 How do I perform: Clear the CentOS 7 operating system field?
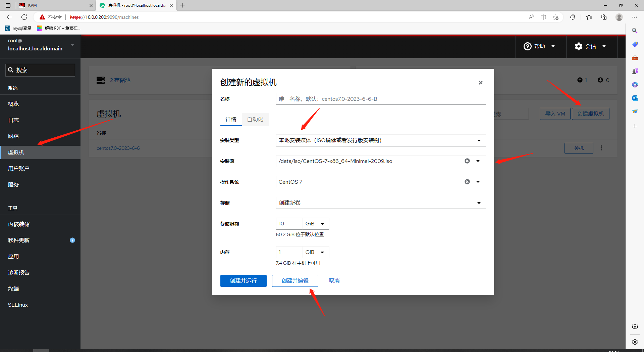pyautogui.click(x=467, y=182)
